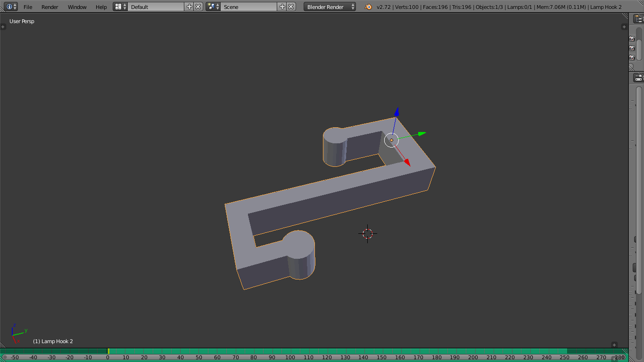This screenshot has height=362, width=644.
Task: Open the scene browse dropdown
Action: point(213,7)
